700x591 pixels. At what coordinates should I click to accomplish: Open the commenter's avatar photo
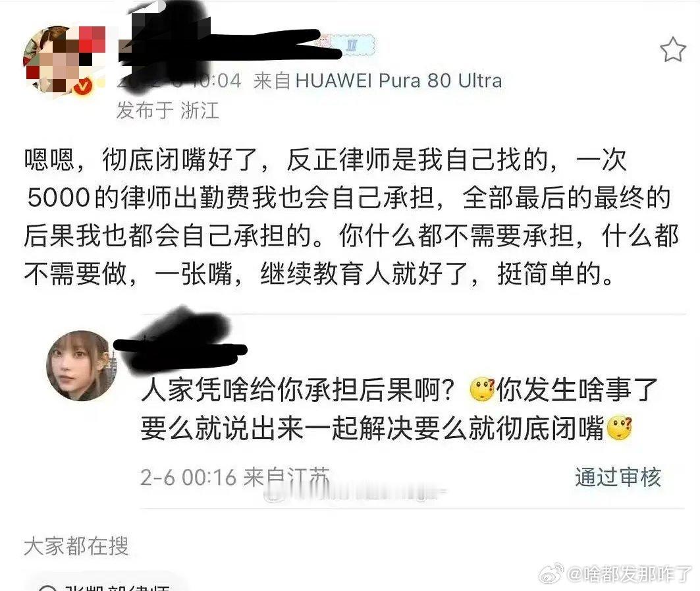coord(82,365)
